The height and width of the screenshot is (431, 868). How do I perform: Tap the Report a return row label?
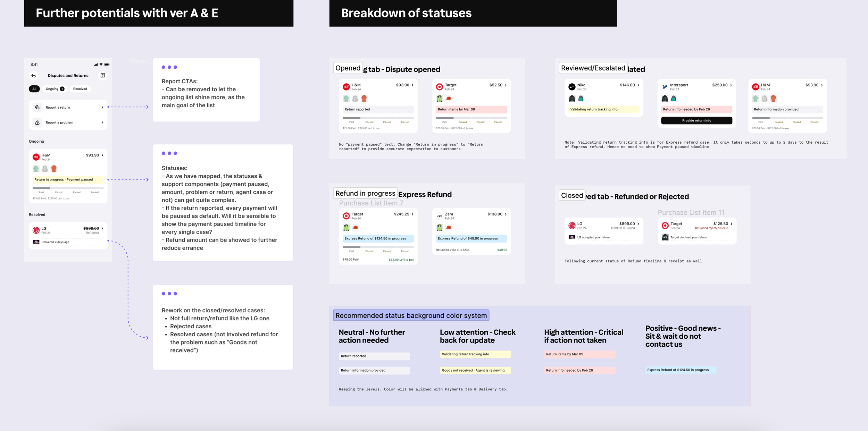click(58, 108)
